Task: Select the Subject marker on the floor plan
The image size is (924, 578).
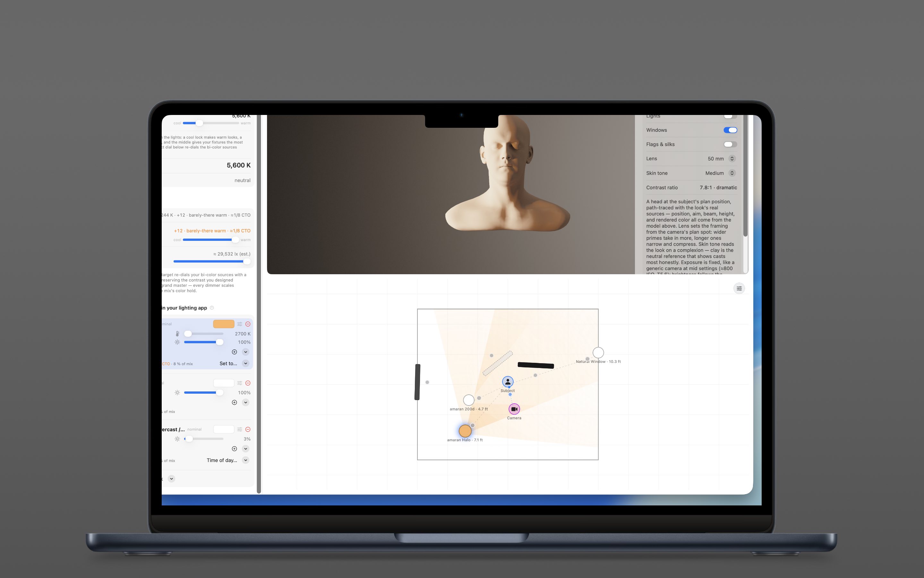Action: 508,381
